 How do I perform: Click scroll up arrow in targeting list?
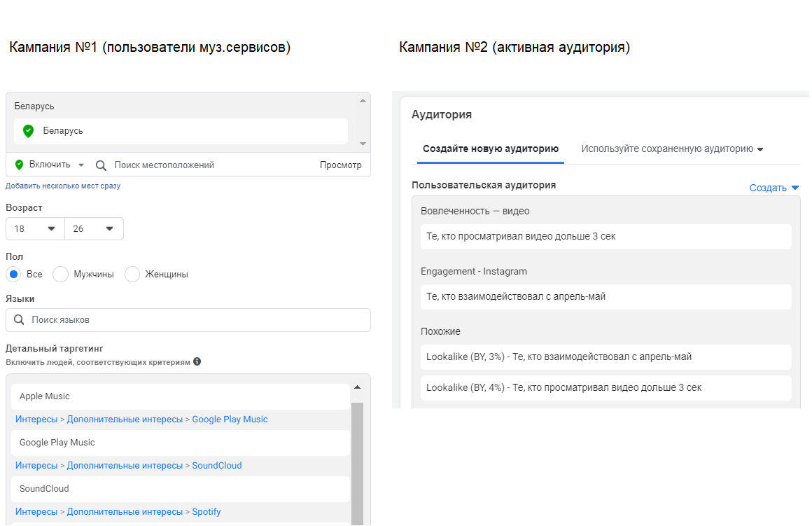[357, 387]
